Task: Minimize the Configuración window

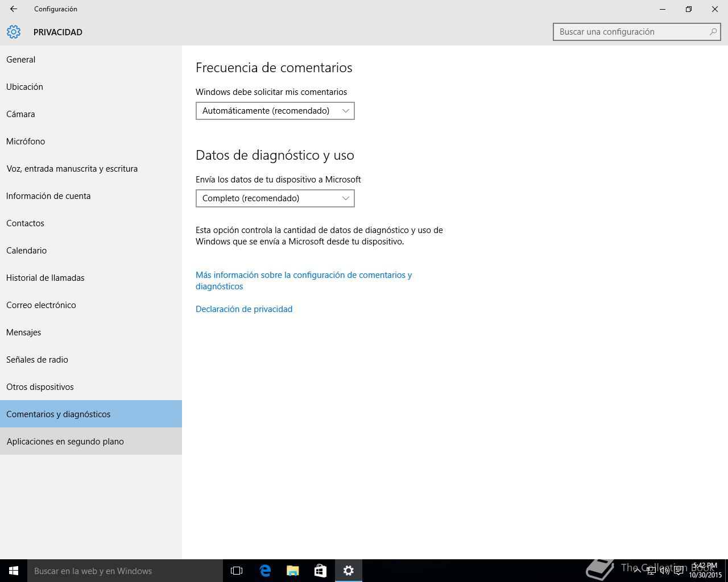Action: (663, 9)
